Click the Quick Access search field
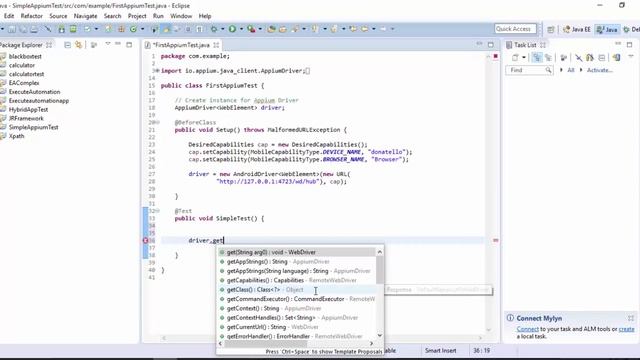This screenshot has height=360, width=640. pyautogui.click(x=515, y=29)
